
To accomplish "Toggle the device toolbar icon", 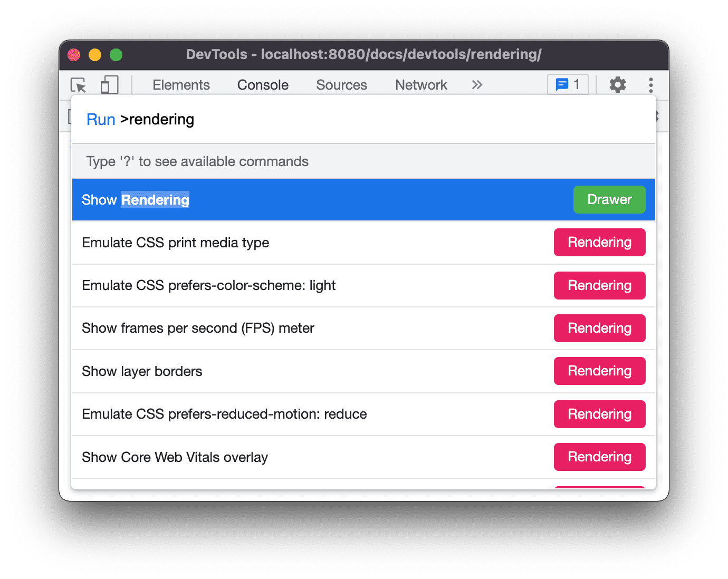I will pyautogui.click(x=109, y=84).
